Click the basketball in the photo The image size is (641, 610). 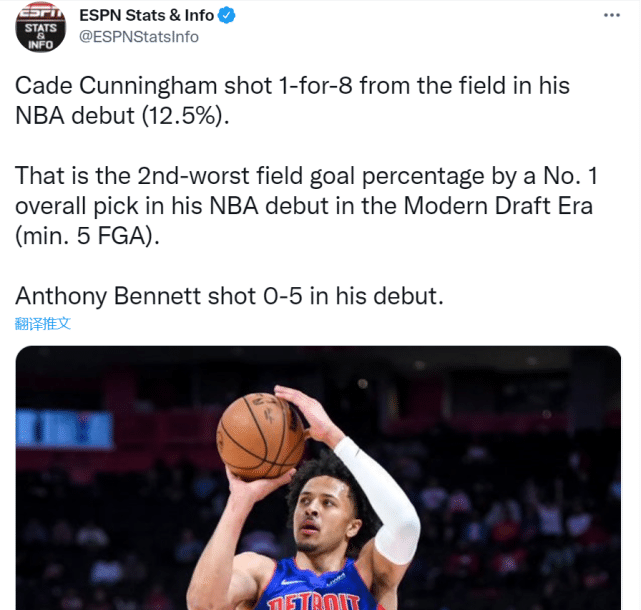pyautogui.click(x=261, y=435)
